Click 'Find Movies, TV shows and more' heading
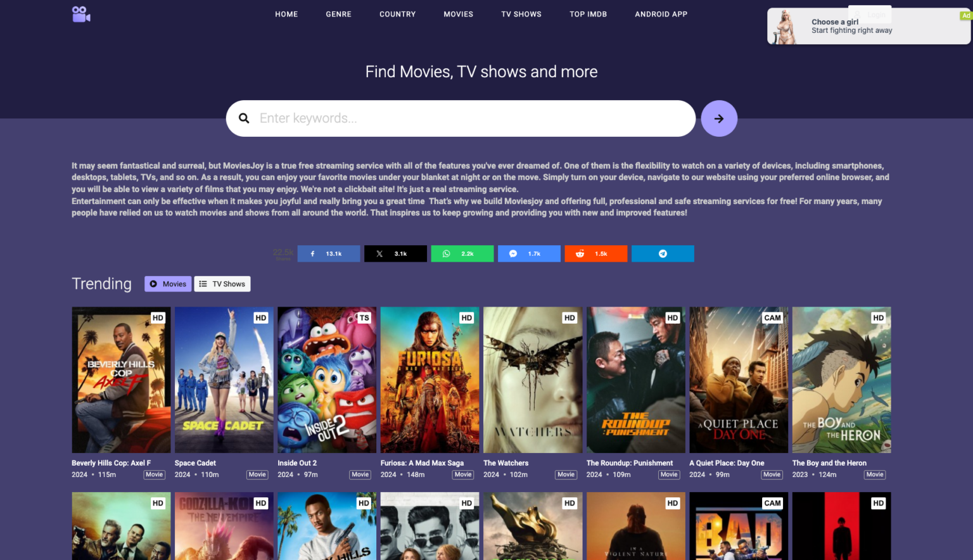This screenshot has height=560, width=973. (x=481, y=72)
